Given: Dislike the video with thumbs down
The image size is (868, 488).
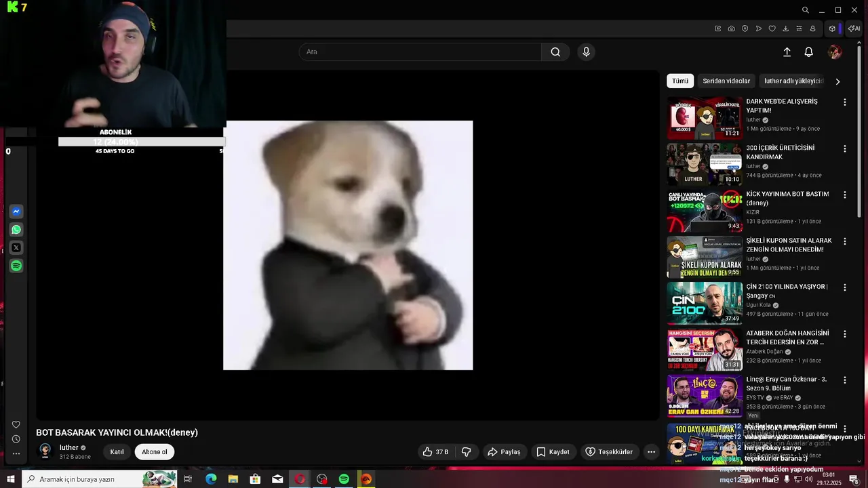Looking at the screenshot, I should [467, 452].
